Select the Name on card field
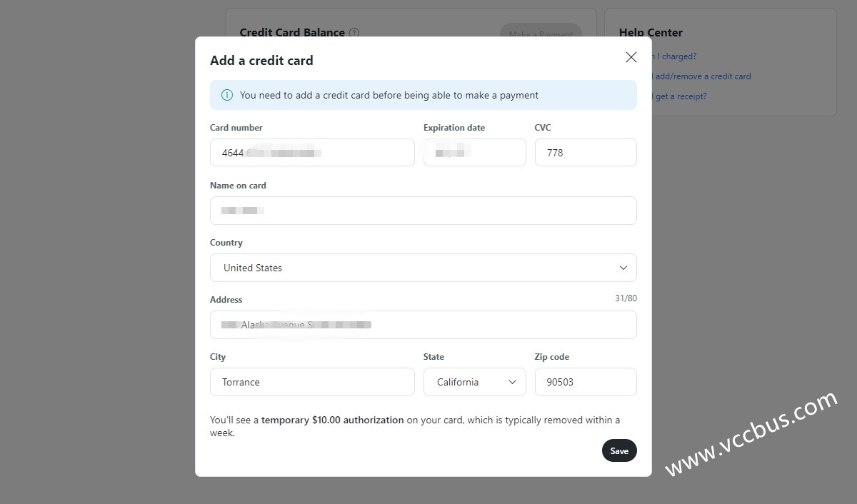 pos(423,210)
